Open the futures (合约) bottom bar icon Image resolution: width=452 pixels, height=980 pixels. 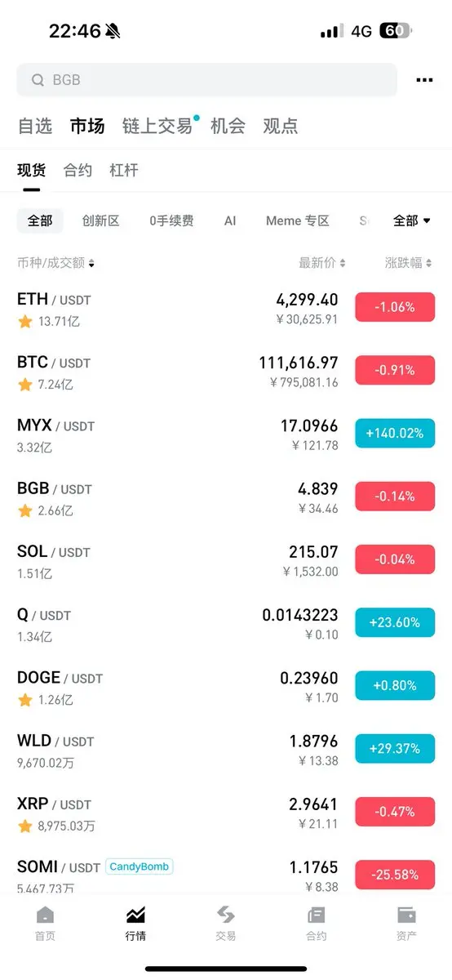pos(316,915)
